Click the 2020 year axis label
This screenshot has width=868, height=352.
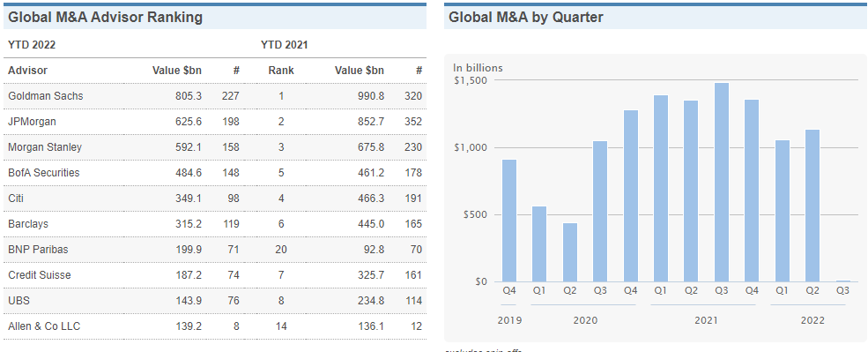point(585,320)
